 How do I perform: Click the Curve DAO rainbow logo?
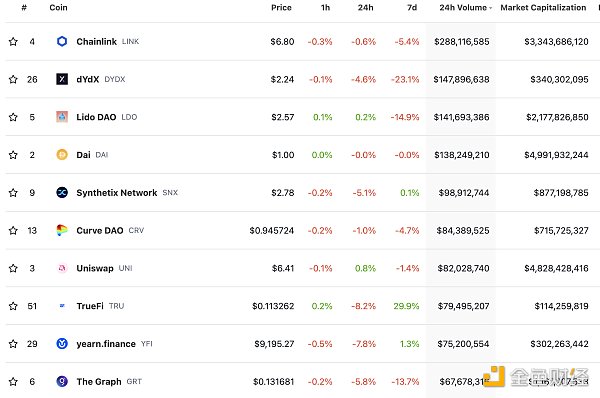tap(62, 230)
